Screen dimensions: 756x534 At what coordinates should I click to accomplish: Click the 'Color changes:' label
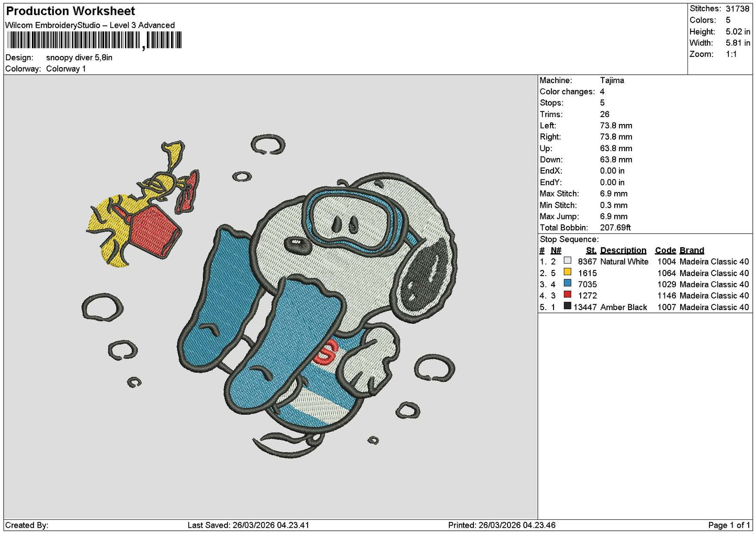567,92
